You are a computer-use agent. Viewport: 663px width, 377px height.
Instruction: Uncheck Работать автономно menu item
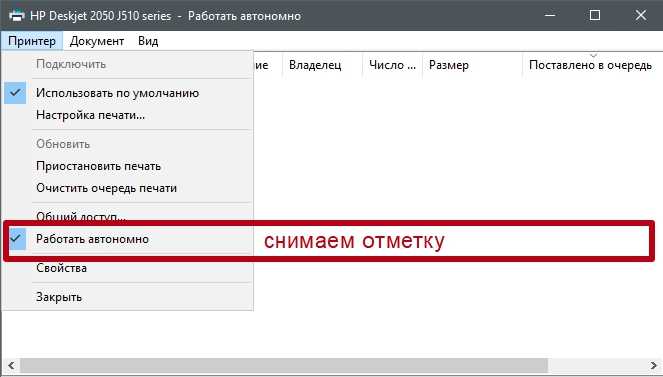[128, 239]
